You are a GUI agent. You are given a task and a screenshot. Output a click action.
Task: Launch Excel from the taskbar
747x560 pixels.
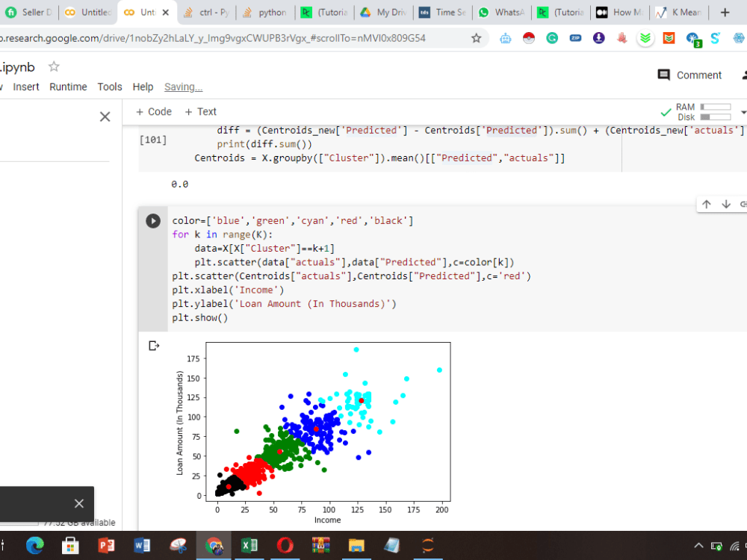click(249, 545)
